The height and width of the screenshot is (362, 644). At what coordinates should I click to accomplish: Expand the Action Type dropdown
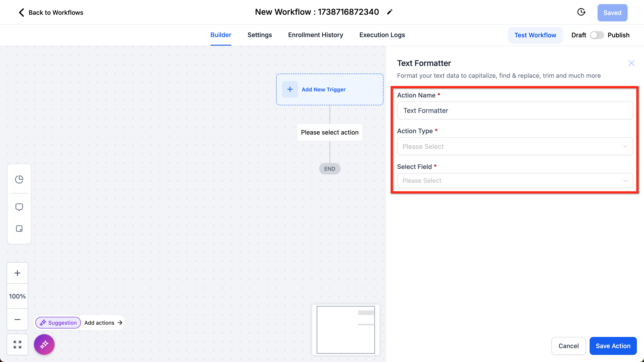[x=515, y=146]
